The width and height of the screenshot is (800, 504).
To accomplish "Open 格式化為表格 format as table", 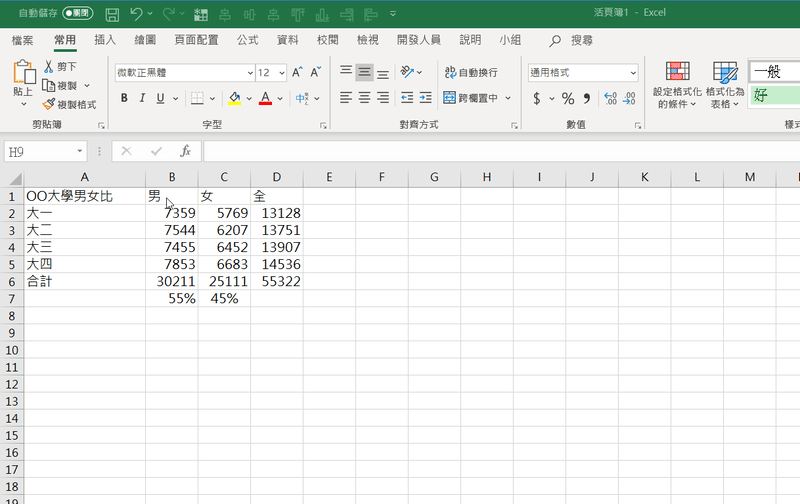I will (725, 85).
